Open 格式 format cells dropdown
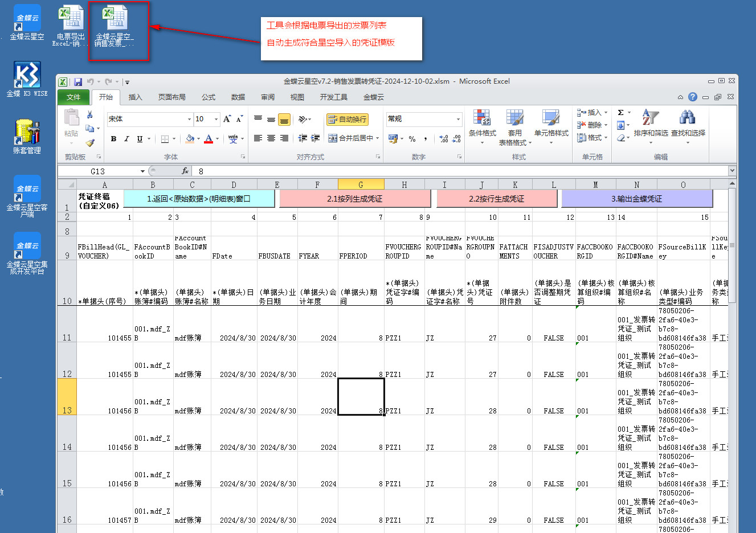The height and width of the screenshot is (533, 756). (592, 138)
